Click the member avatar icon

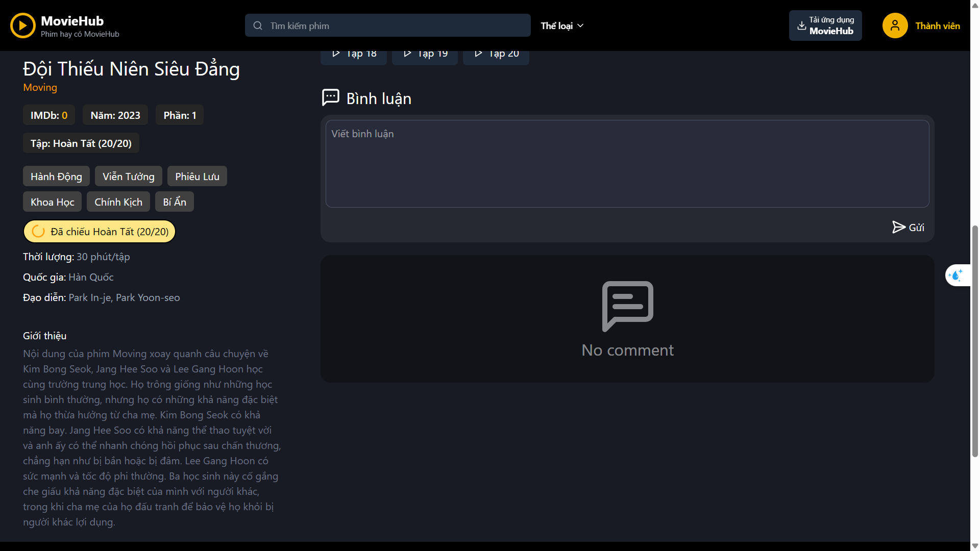click(x=895, y=26)
